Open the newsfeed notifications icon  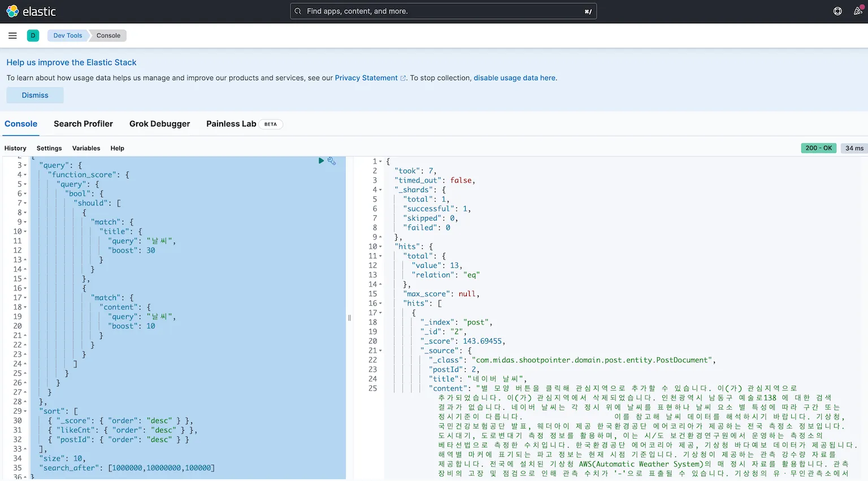[858, 11]
